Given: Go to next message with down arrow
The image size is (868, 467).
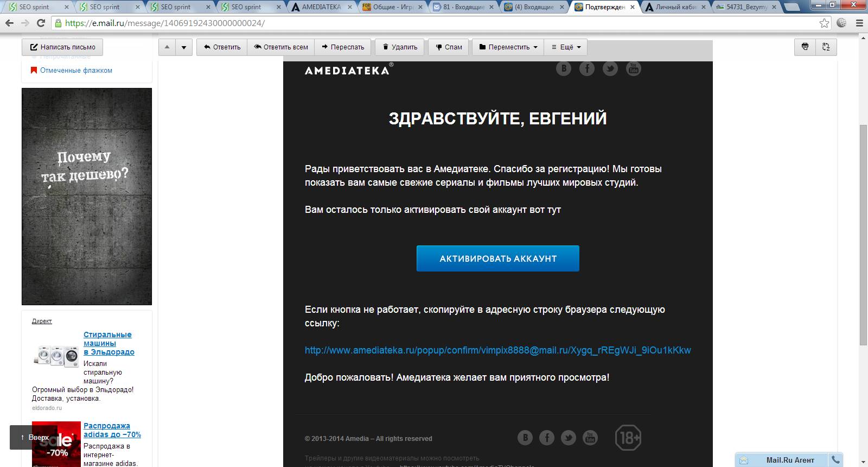Looking at the screenshot, I should point(184,47).
